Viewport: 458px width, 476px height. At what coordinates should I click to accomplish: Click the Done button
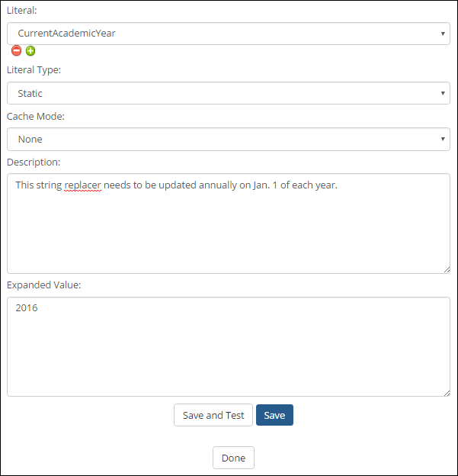click(233, 458)
